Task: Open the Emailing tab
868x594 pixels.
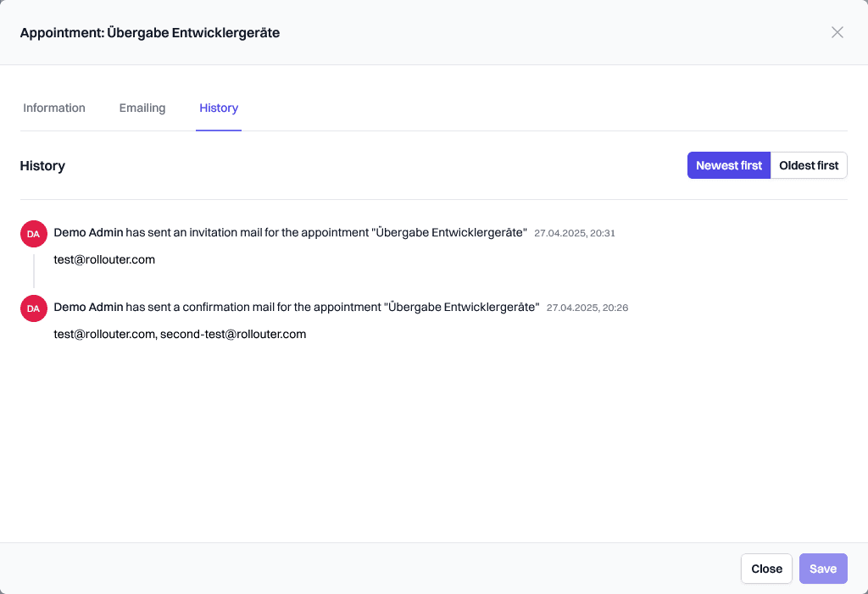Action: pos(142,108)
